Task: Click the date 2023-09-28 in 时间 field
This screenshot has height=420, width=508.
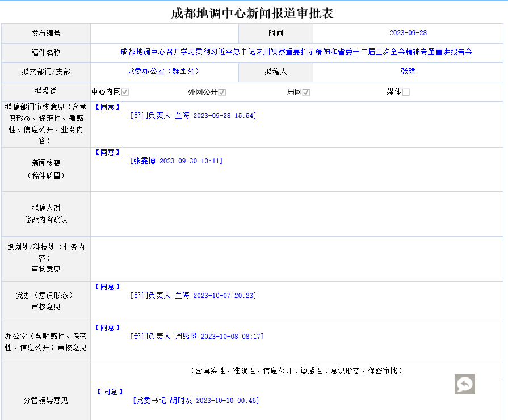Action: click(408, 33)
